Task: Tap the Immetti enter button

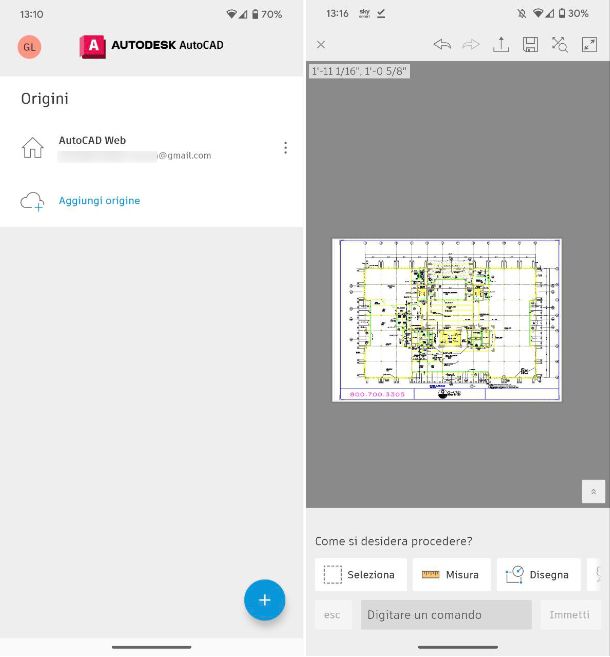Action: point(569,615)
